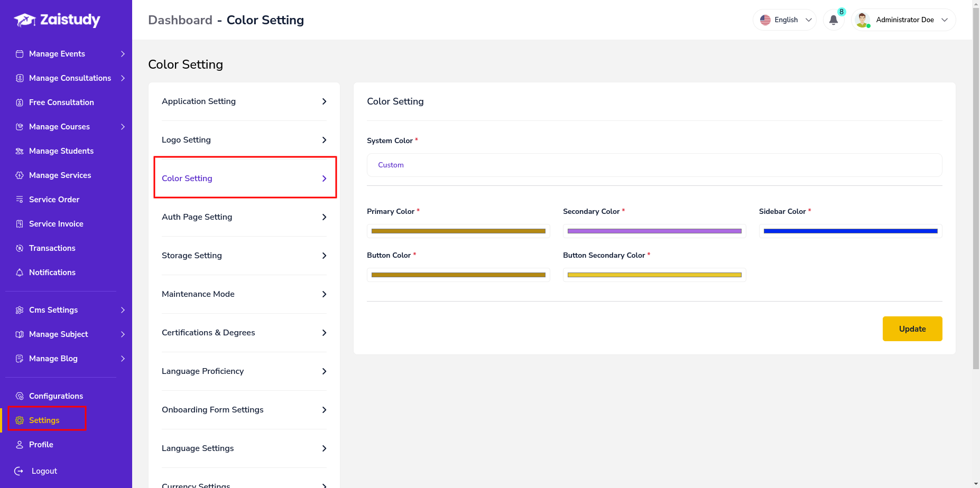Pick the Sidebar Color blue swatch
The image size is (980, 488).
(x=850, y=231)
